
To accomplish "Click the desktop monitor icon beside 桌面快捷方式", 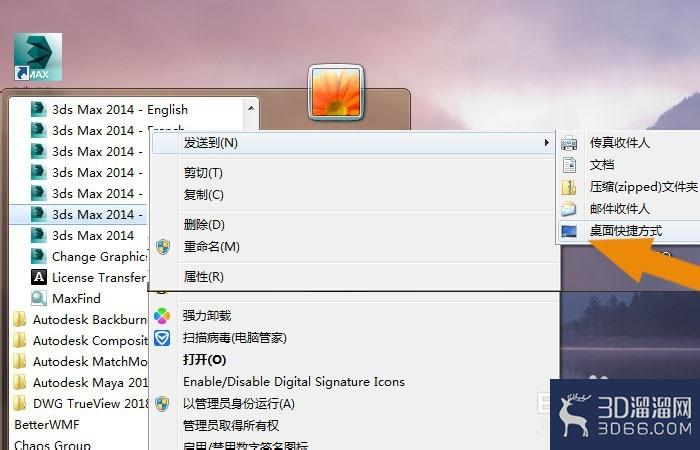I will tap(569, 231).
